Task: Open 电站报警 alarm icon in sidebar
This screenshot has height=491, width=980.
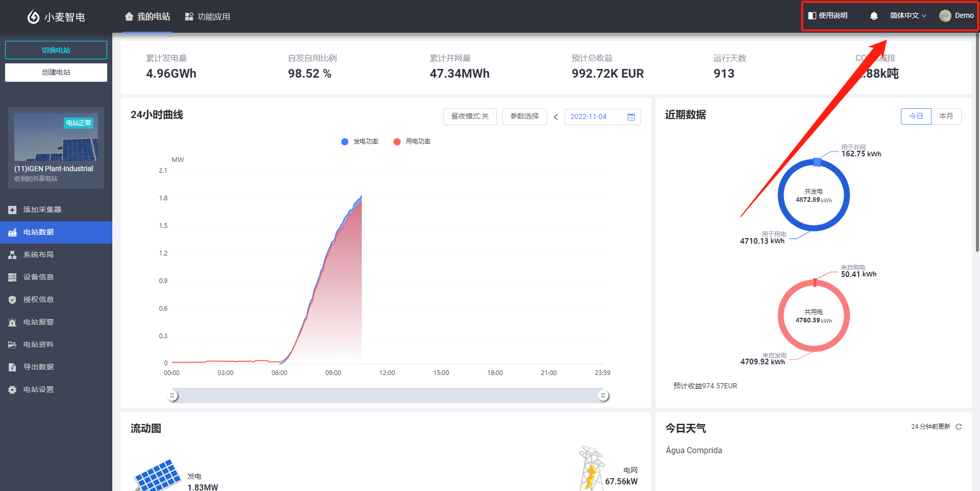Action: click(x=12, y=322)
